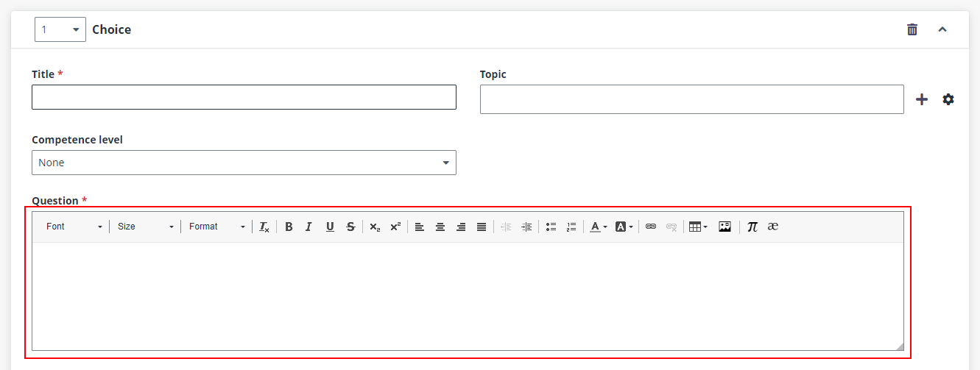This screenshot has height=370, width=980.
Task: Open the question number dropdown showing 1
Action: tap(60, 29)
